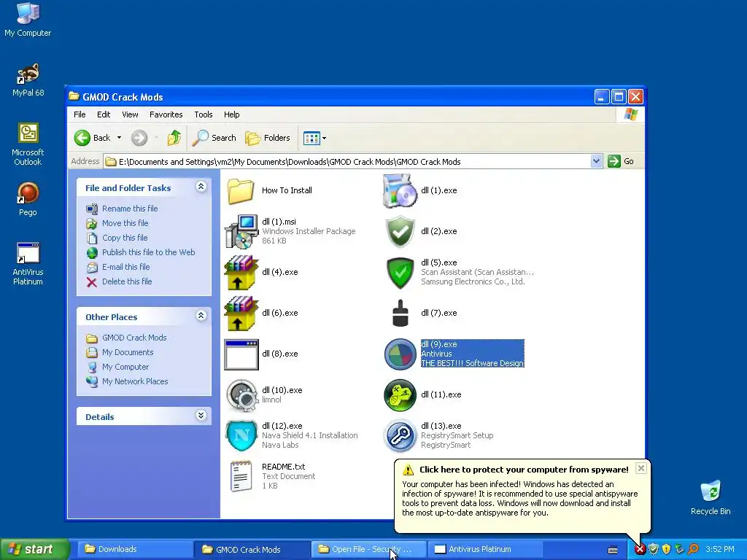Click the yellow security shield tray icon
Viewport: 747px width, 560px height.
pyautogui.click(x=667, y=550)
